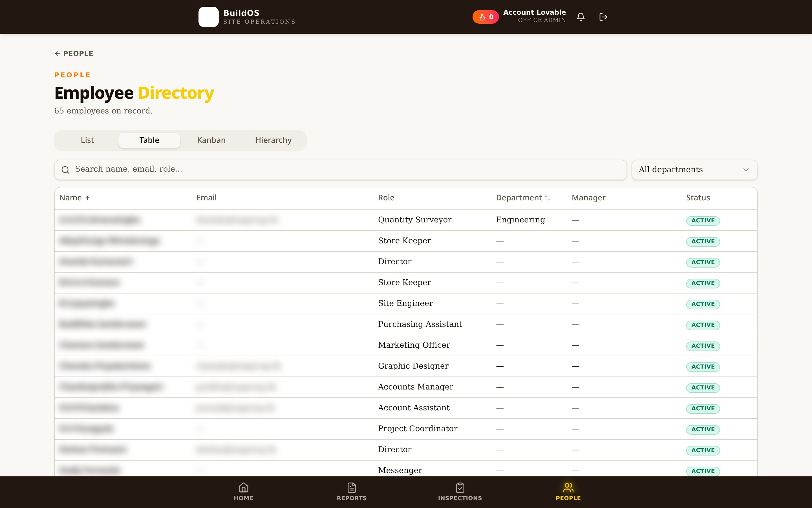
Task: Click the Email column header
Action: (206, 198)
